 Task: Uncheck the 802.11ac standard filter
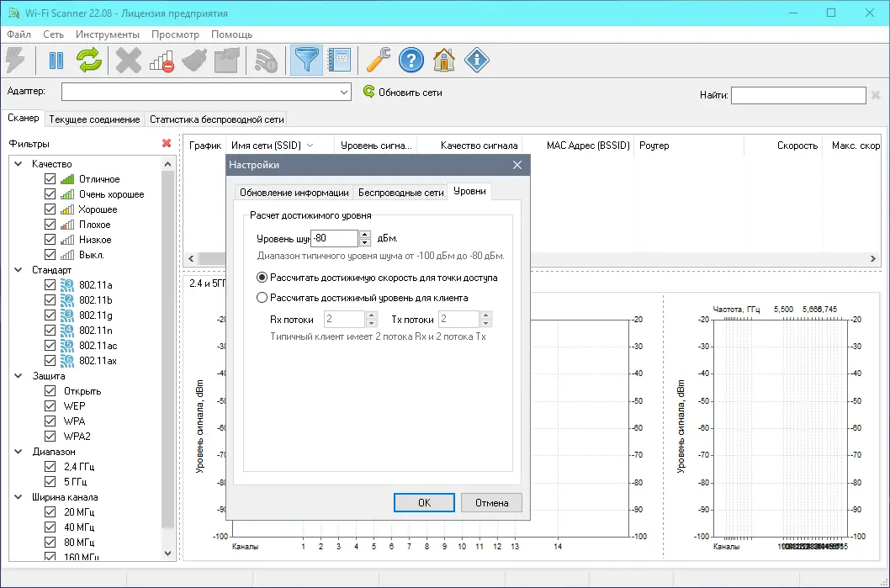coord(50,345)
